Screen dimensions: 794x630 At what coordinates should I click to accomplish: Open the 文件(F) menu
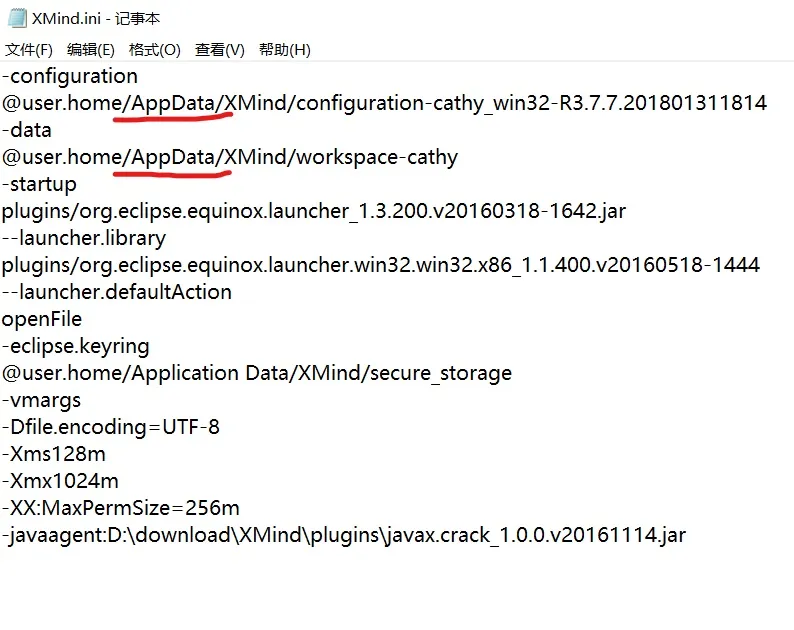pyautogui.click(x=29, y=50)
